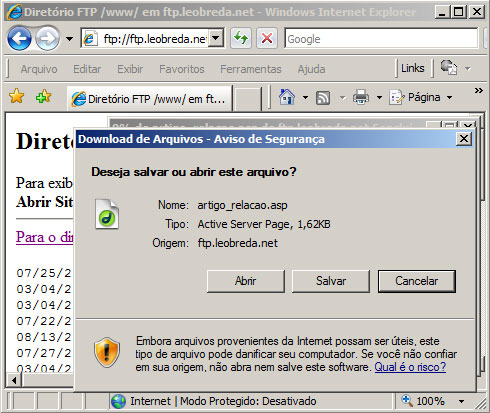Open a new blank tab
This screenshot has width=490, height=413.
[247, 99]
